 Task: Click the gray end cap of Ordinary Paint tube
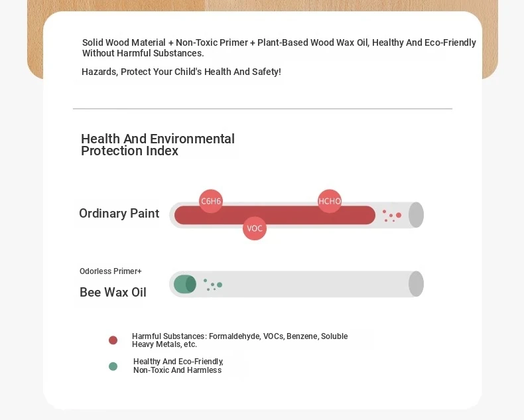coord(416,215)
